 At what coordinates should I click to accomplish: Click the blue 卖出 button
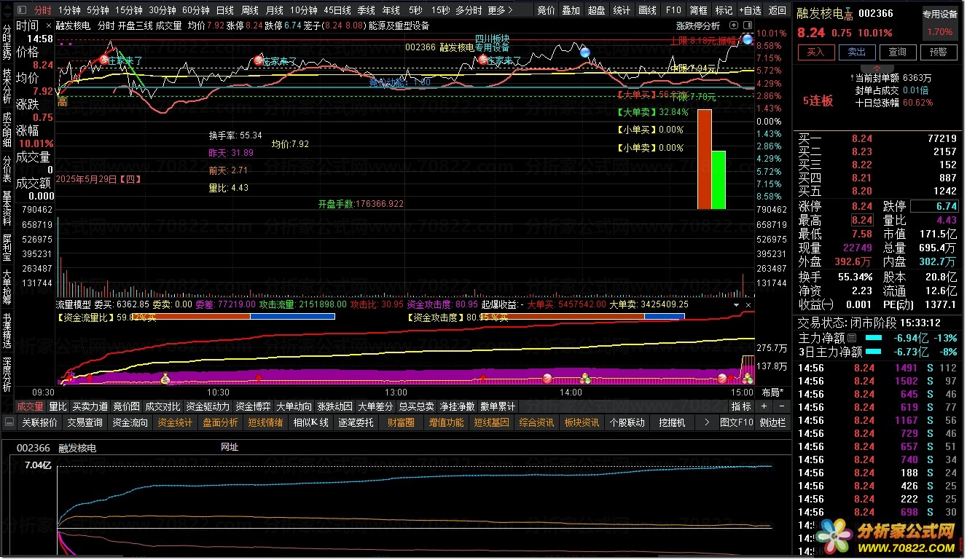click(857, 52)
